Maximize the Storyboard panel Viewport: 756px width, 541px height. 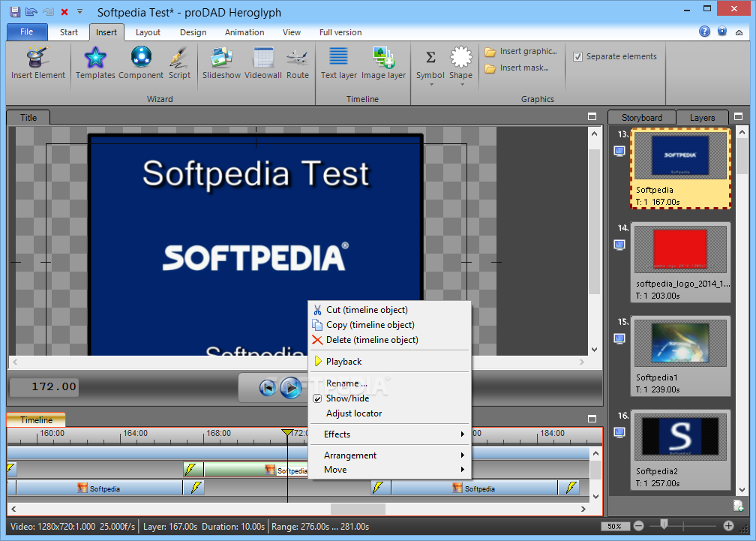click(738, 117)
